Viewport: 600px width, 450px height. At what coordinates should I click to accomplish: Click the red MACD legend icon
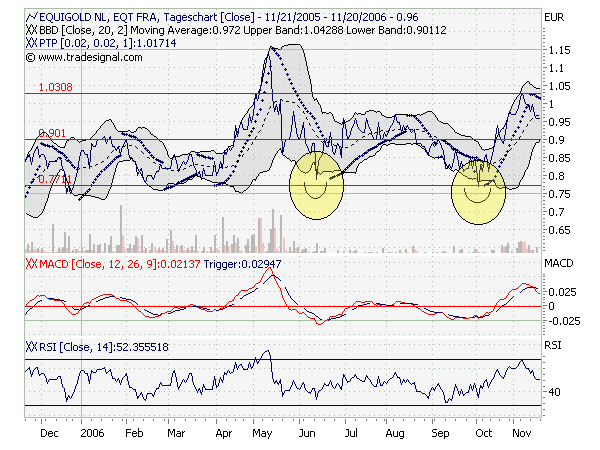(30, 261)
